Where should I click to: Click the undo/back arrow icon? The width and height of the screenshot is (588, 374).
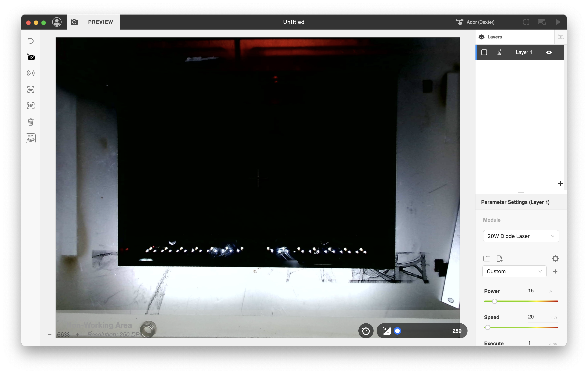pyautogui.click(x=30, y=41)
